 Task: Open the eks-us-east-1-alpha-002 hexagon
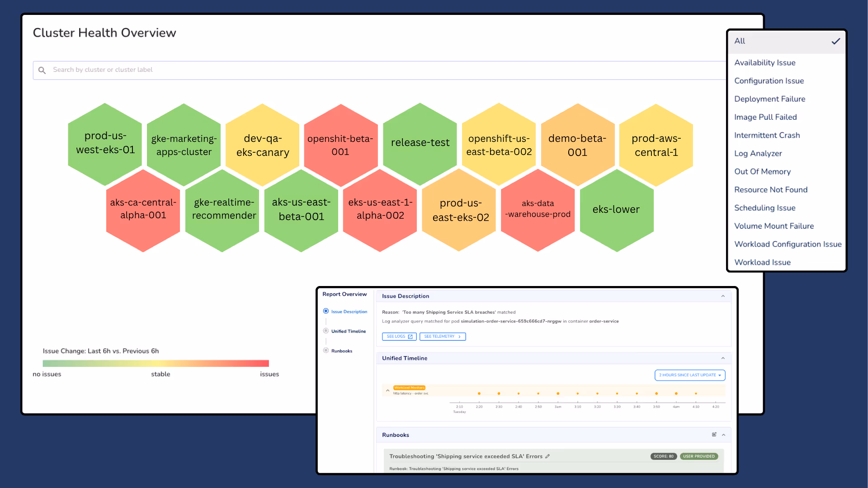pos(380,210)
